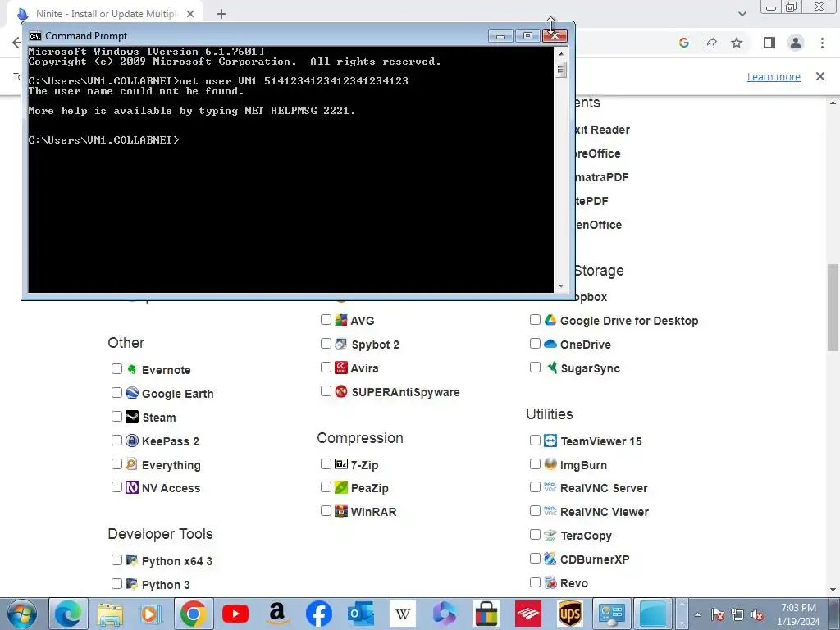The image size is (840, 630).
Task: Enable the RealVNC Server checkbox
Action: (535, 487)
